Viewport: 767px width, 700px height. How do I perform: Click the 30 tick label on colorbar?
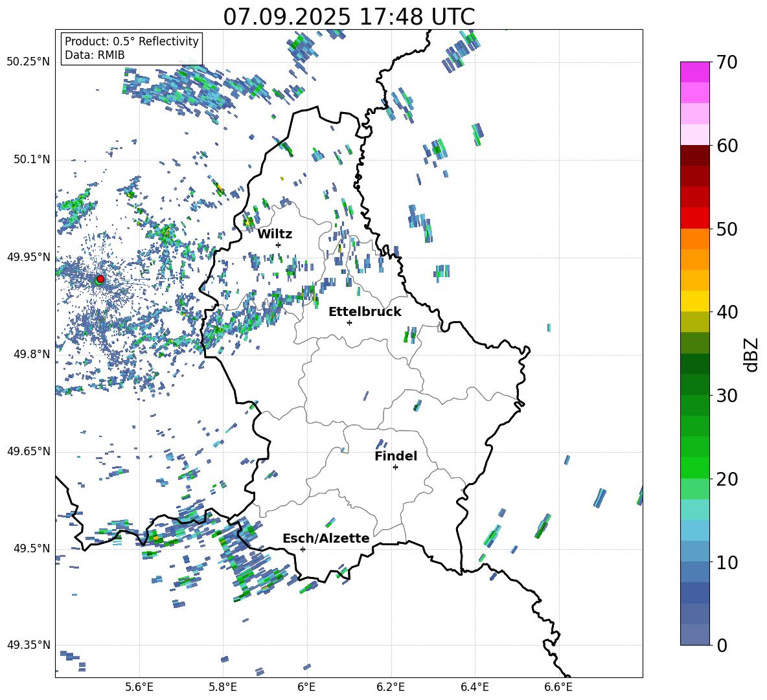727,396
